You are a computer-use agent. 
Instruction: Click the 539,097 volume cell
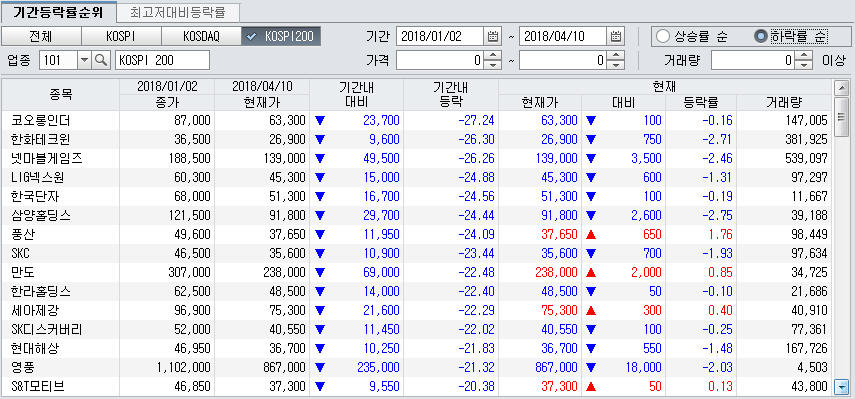805,159
